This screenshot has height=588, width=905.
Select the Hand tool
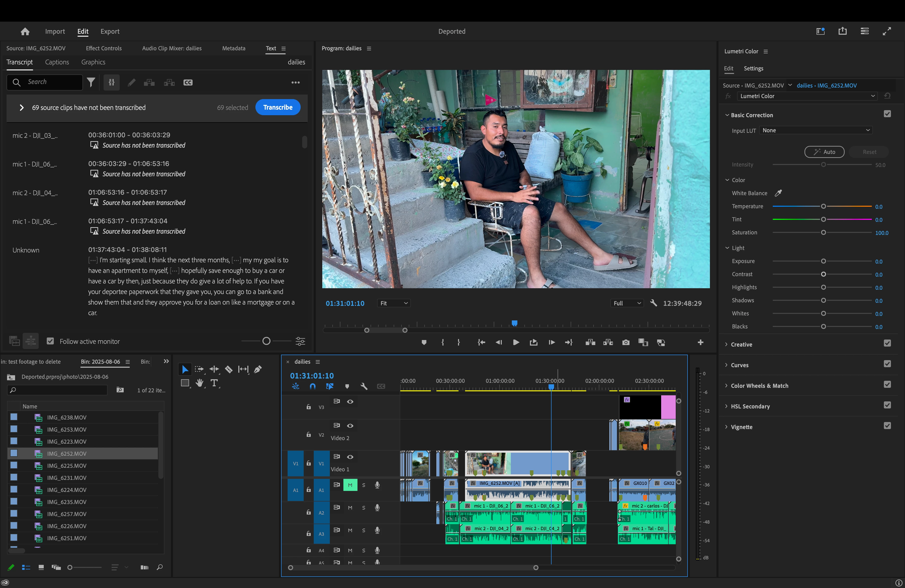(x=199, y=383)
